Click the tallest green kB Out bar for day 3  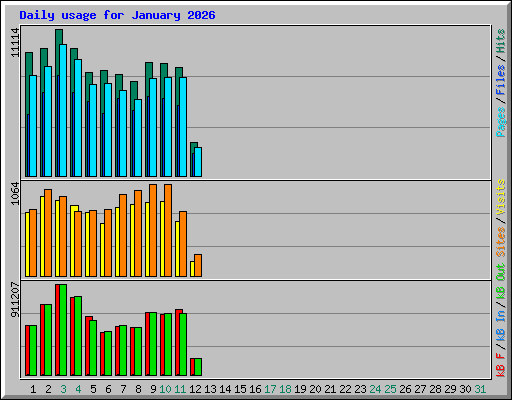click(63, 330)
